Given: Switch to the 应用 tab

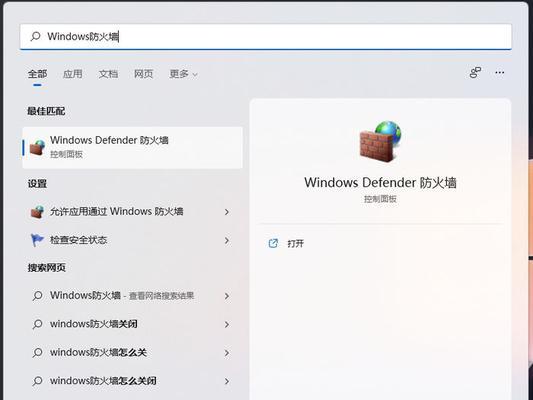Looking at the screenshot, I should [73, 74].
